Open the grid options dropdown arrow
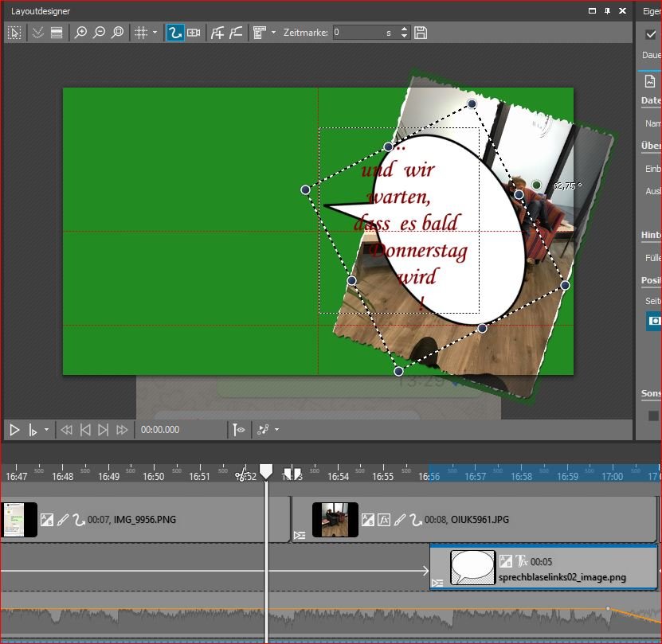 (155, 33)
